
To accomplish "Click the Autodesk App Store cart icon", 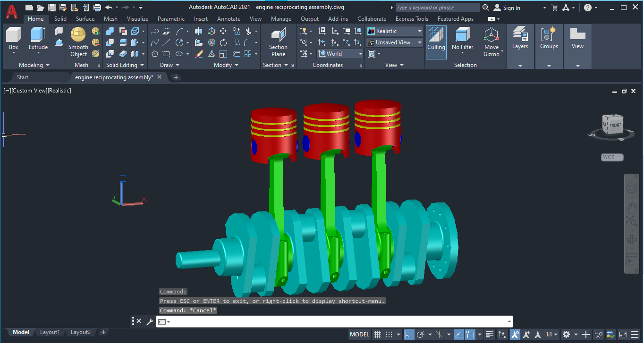I will [554, 8].
